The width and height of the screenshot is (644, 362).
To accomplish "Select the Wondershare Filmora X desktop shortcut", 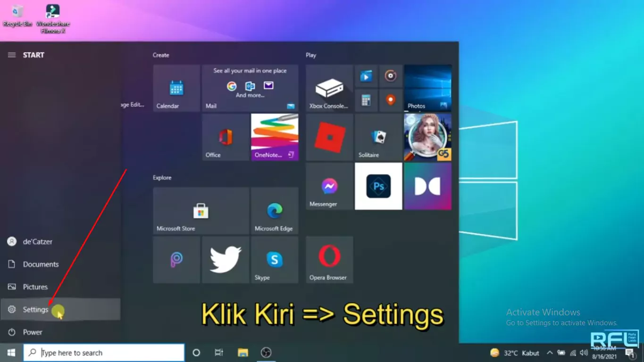I will coord(53,18).
